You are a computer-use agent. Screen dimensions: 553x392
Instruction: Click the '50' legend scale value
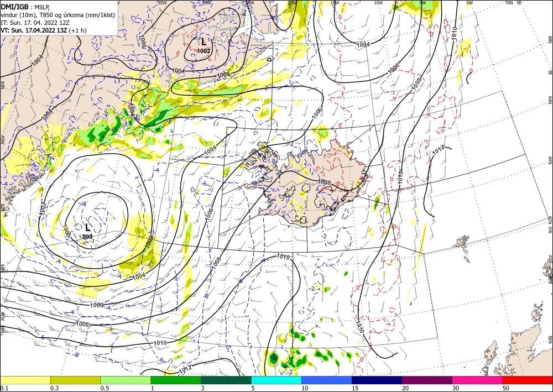click(x=506, y=388)
